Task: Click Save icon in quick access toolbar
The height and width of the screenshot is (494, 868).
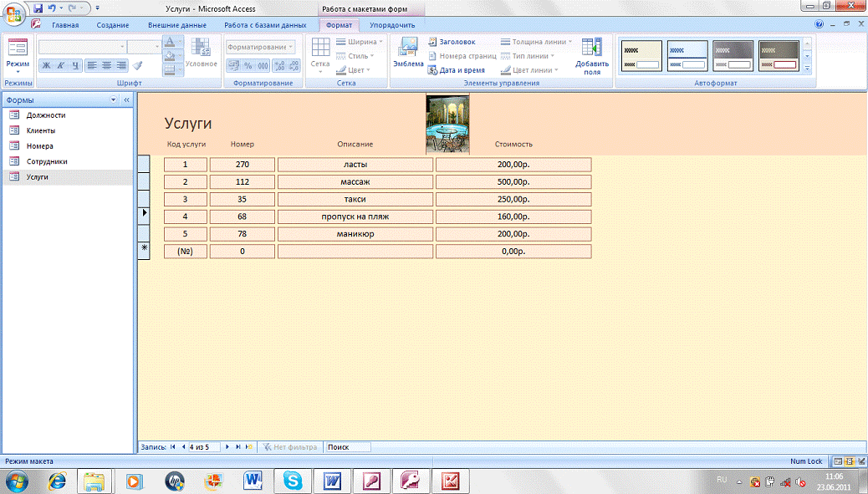Action: point(38,8)
